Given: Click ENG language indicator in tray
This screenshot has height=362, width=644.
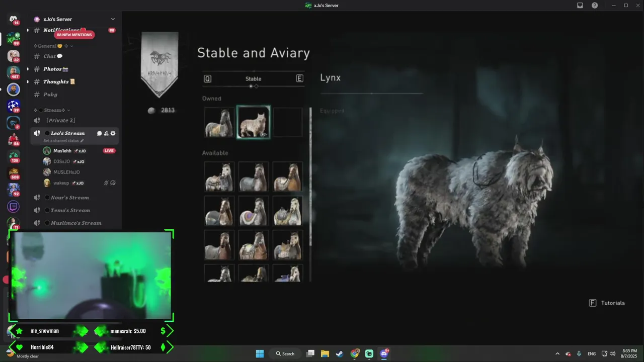Looking at the screenshot, I should point(592,353).
